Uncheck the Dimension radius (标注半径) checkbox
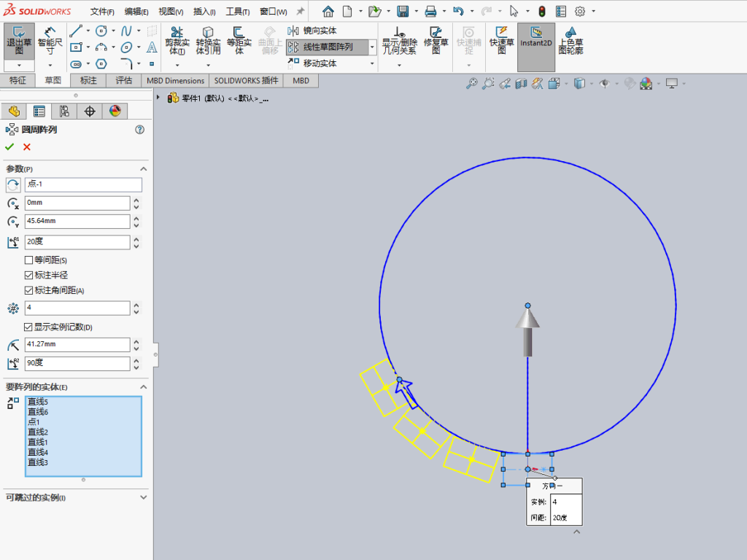This screenshot has height=560, width=747. point(28,275)
